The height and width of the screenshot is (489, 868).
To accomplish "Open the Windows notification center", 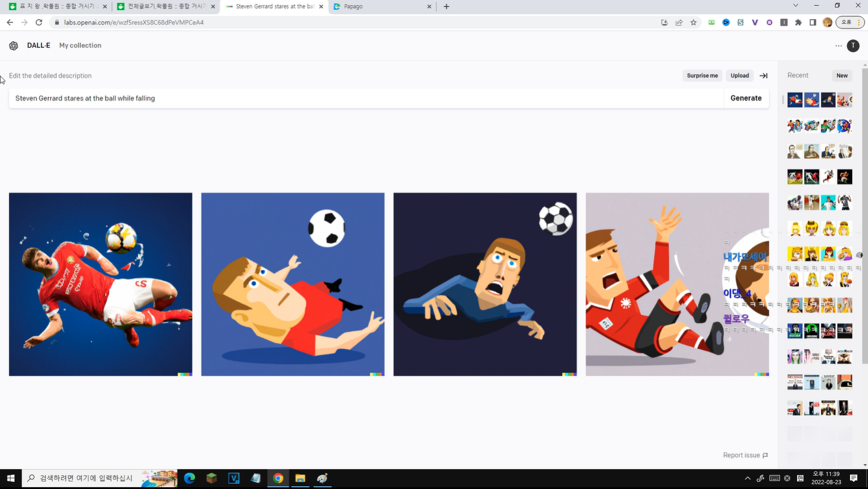I will 853,478.
